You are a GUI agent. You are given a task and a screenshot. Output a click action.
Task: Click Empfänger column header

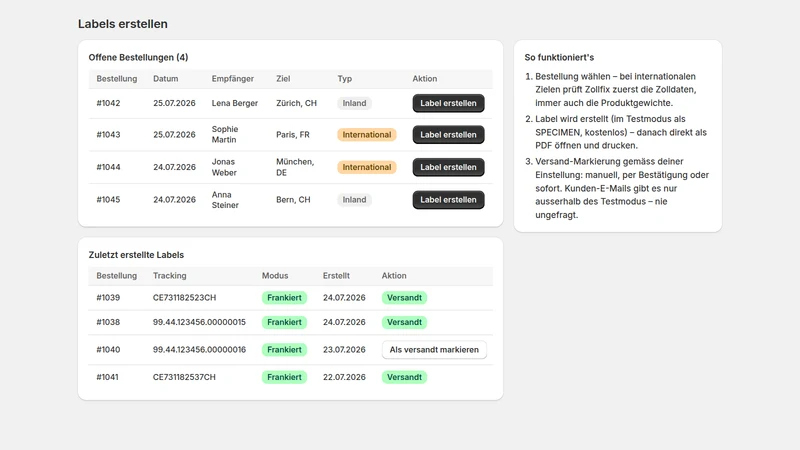tap(233, 79)
